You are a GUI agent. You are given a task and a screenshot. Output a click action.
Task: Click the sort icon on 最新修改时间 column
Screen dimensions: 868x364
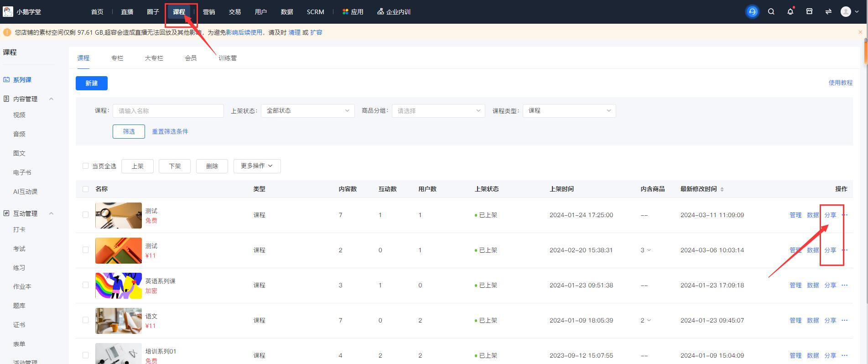coord(722,189)
